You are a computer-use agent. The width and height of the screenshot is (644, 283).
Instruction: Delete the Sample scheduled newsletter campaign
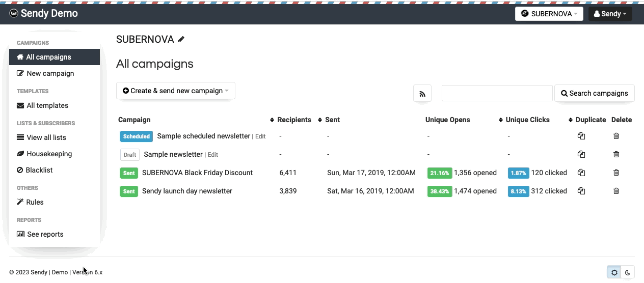pos(616,136)
